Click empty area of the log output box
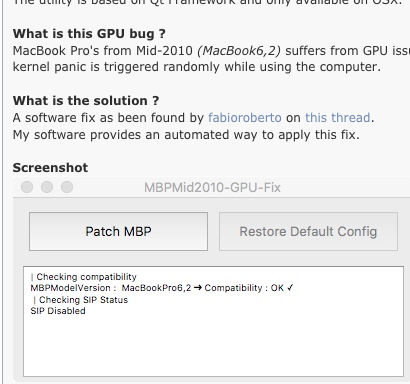The width and height of the screenshot is (410, 384). 213,347
